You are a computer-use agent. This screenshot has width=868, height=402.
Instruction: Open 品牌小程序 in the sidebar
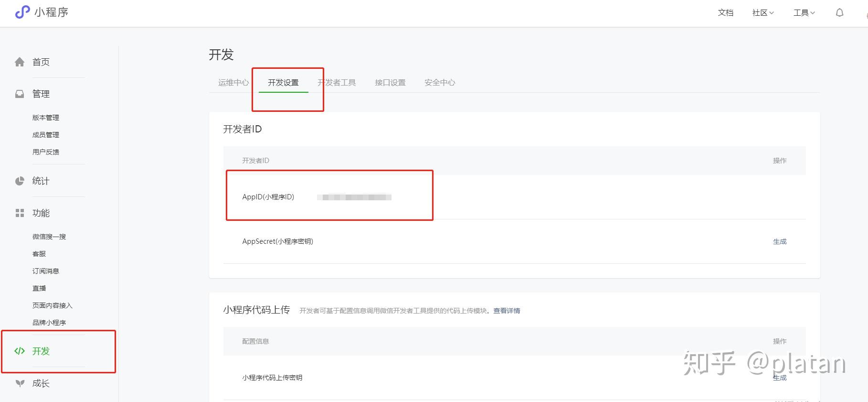tap(49, 323)
